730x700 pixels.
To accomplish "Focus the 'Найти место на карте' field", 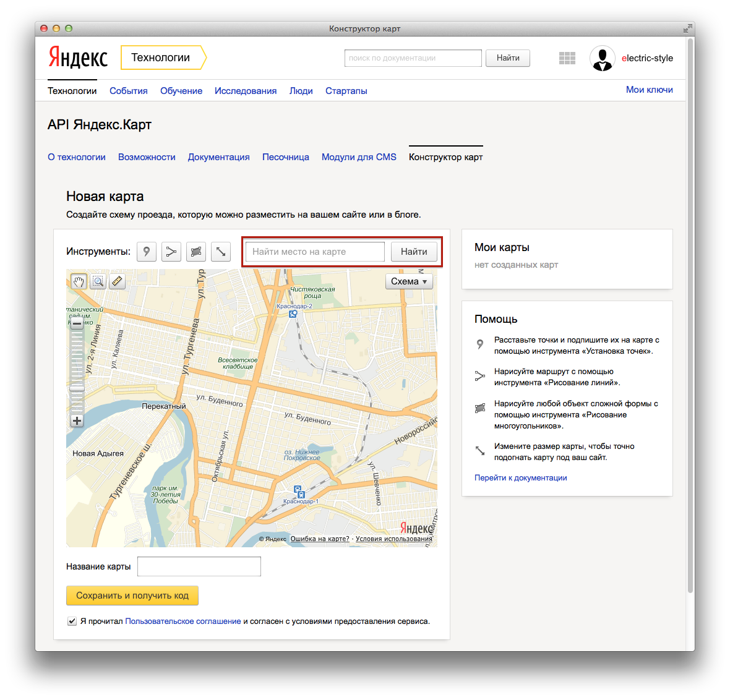I will click(315, 252).
